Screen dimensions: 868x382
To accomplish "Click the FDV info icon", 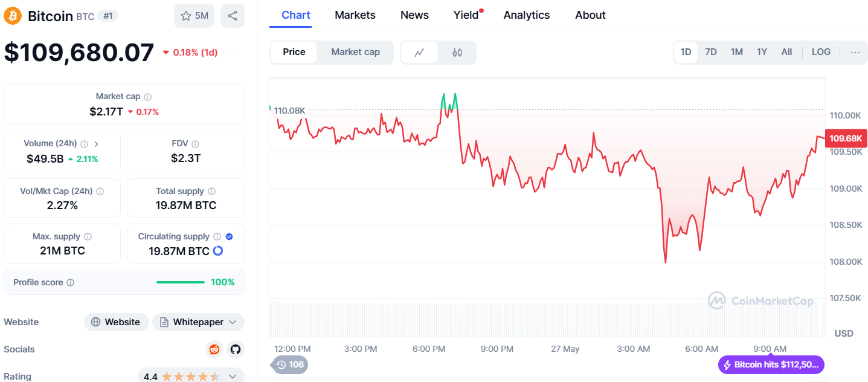I will point(195,144).
